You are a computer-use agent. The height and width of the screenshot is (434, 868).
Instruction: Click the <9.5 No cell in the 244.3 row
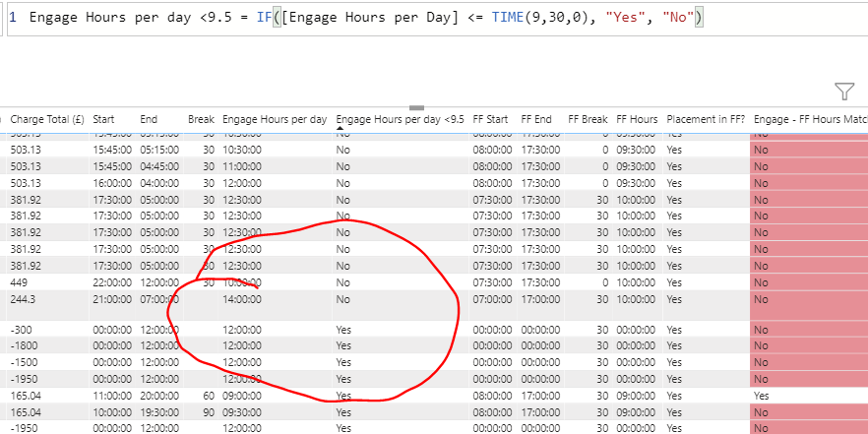(x=342, y=299)
